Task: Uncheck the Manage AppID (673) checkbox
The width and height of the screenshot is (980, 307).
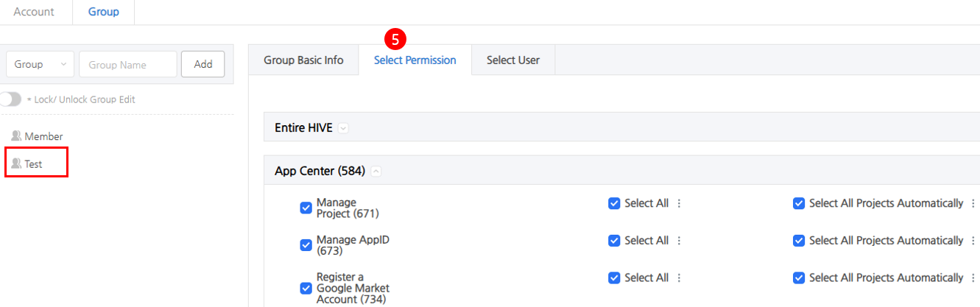Action: click(306, 245)
